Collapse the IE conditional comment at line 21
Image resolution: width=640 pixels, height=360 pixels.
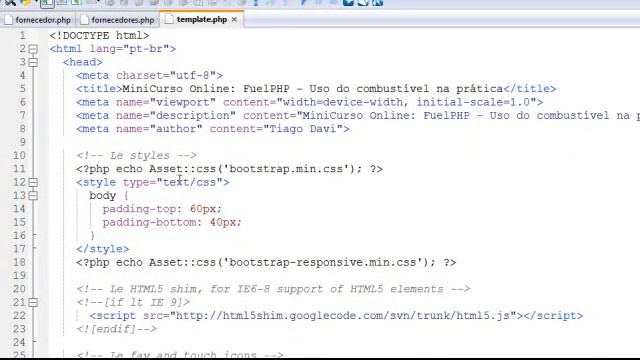pos(33,302)
